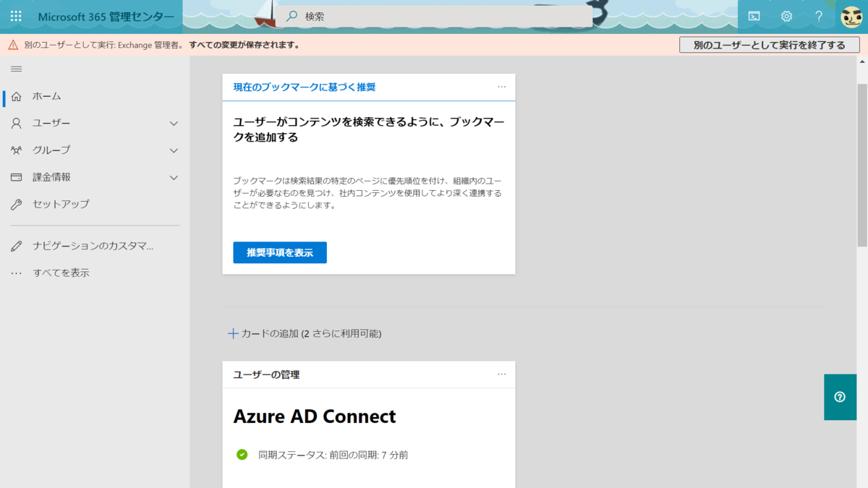868x488 pixels.
Task: Click 現在のブックマークに基づく推奨 card title
Action: click(305, 87)
